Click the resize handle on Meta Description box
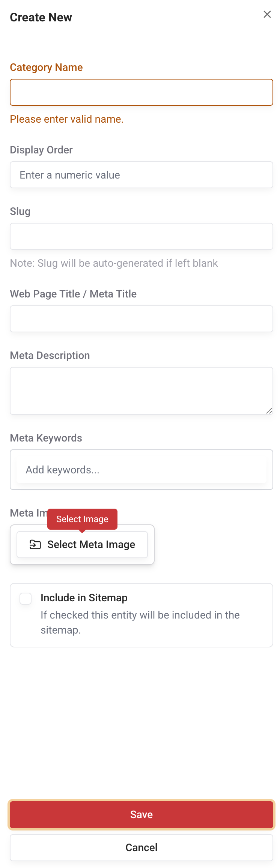The height and width of the screenshot is (868, 280). pyautogui.click(x=269, y=411)
